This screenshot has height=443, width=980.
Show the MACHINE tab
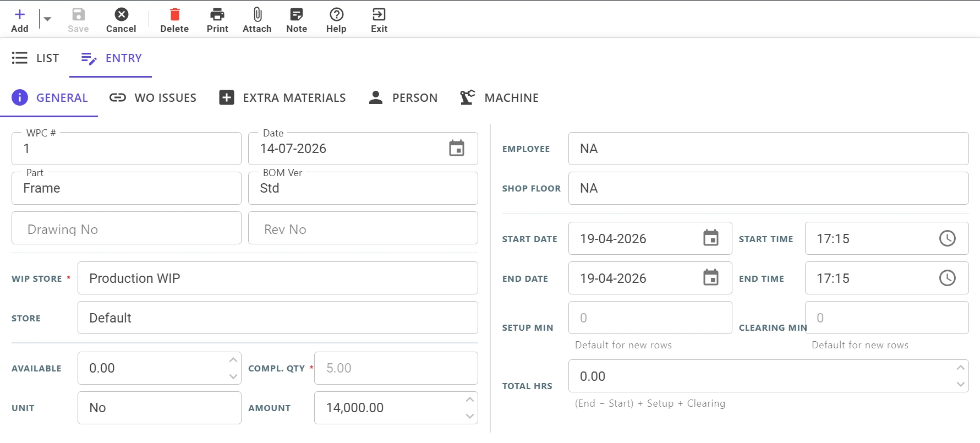tap(499, 97)
